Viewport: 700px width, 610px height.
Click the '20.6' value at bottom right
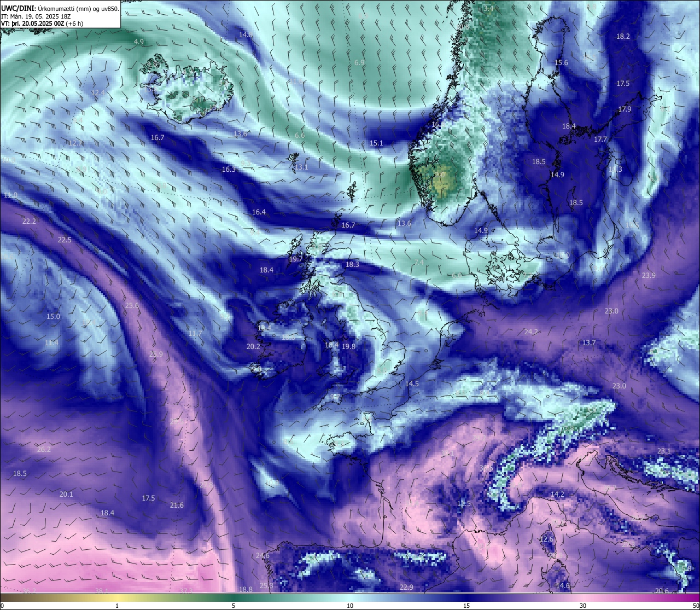(662, 591)
